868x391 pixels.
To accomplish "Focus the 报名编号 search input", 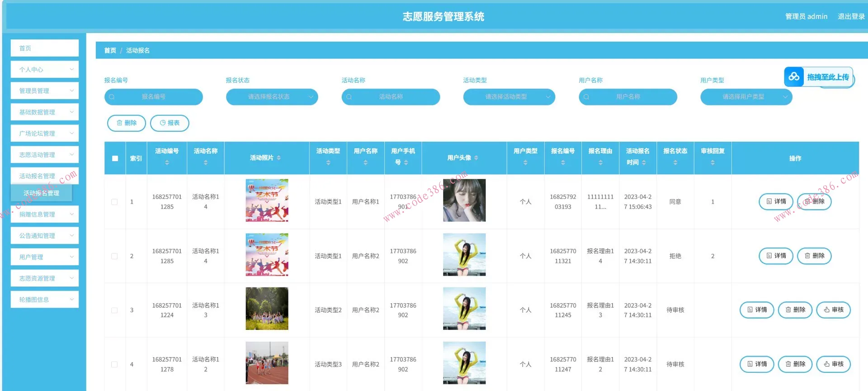I will click(154, 97).
